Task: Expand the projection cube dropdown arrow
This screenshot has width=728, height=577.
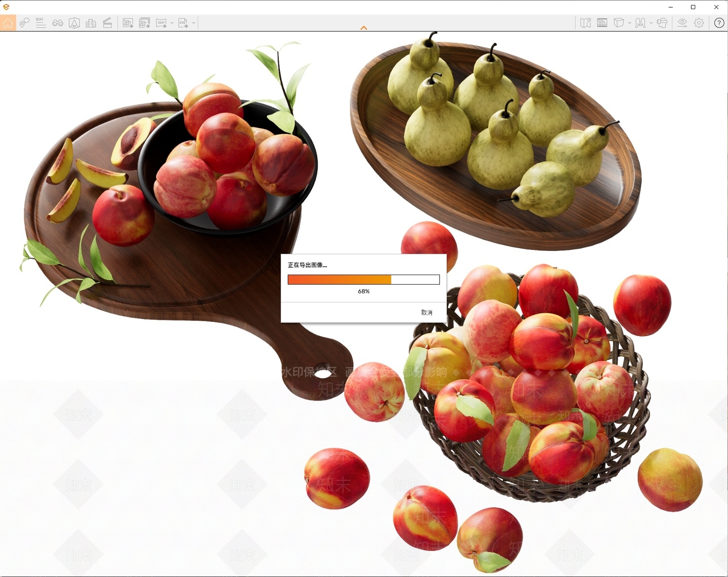Action: 630,23
